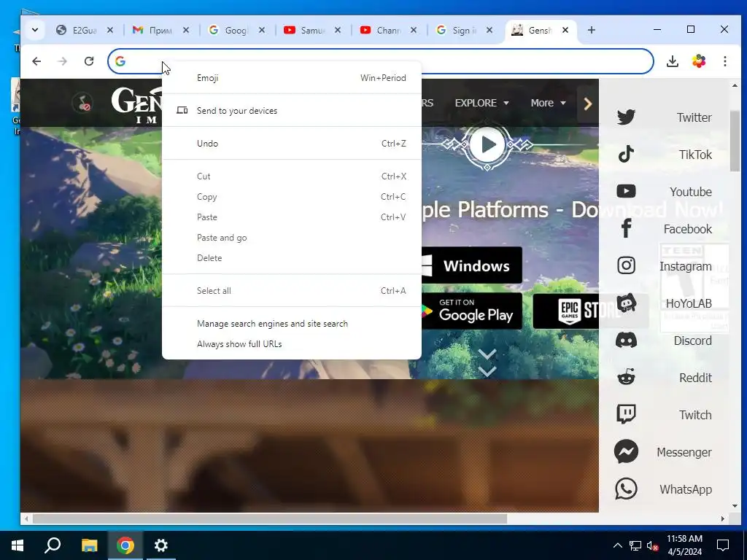Click the Reddit alien icon
The height and width of the screenshot is (560, 747).
pos(626,377)
